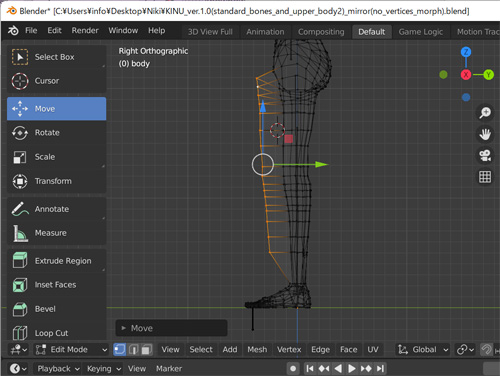Choose the Move tool
500x376 pixels.
(x=56, y=109)
